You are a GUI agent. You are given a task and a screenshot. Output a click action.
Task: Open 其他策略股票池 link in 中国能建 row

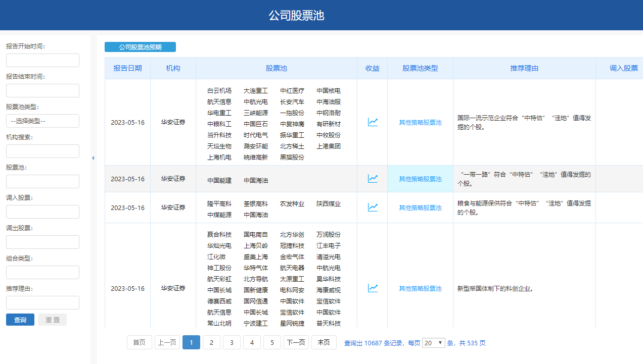tap(420, 179)
